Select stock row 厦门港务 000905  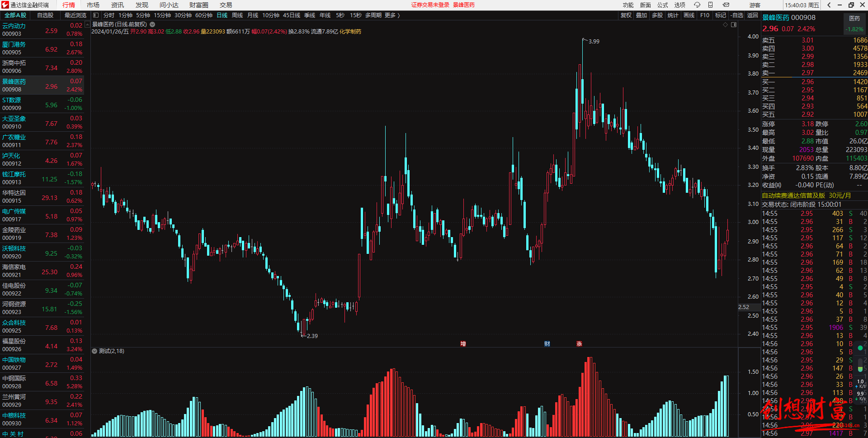click(42, 48)
